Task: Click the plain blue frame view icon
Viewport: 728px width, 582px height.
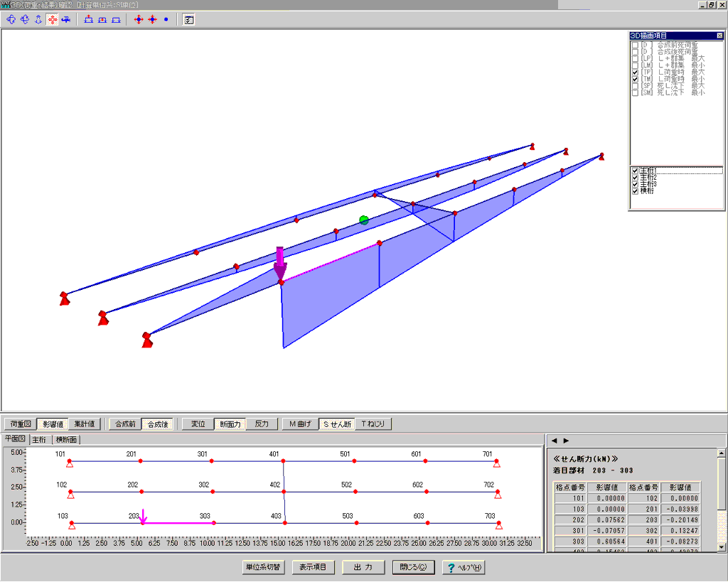Action: (x=116, y=19)
